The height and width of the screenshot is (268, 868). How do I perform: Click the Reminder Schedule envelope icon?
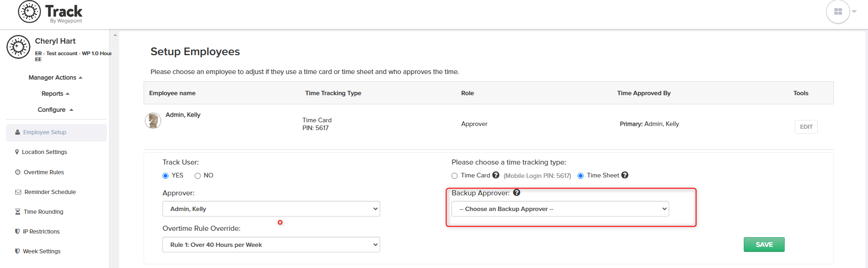18,192
